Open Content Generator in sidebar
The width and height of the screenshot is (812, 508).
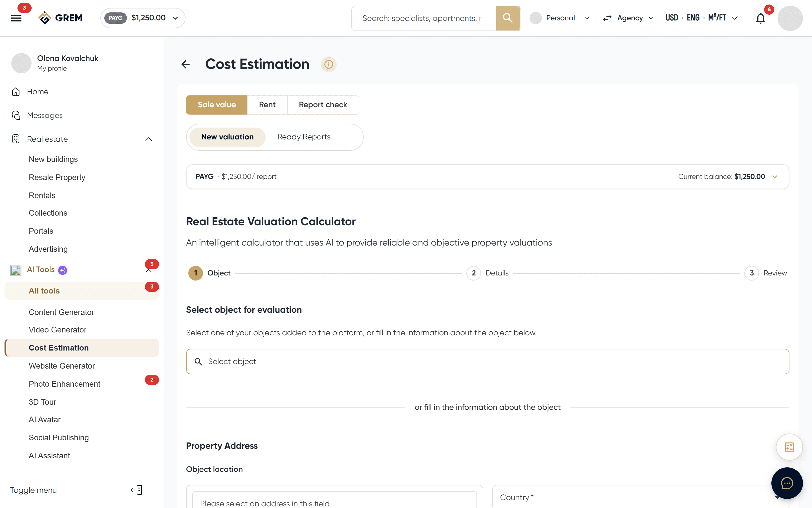pyautogui.click(x=61, y=312)
